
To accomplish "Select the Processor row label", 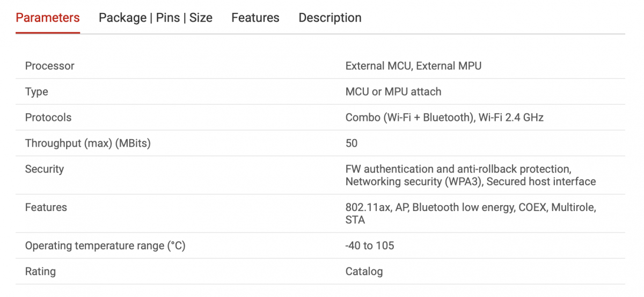I will pyautogui.click(x=50, y=66).
